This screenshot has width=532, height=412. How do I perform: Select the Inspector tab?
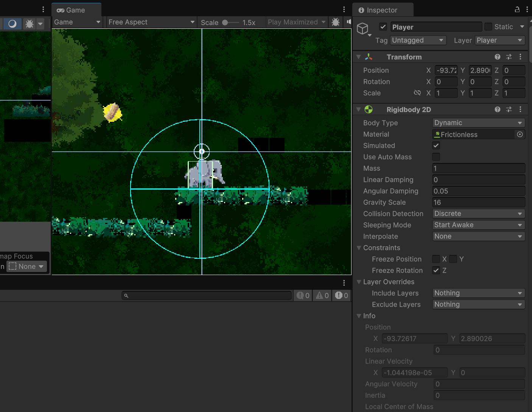pos(378,10)
